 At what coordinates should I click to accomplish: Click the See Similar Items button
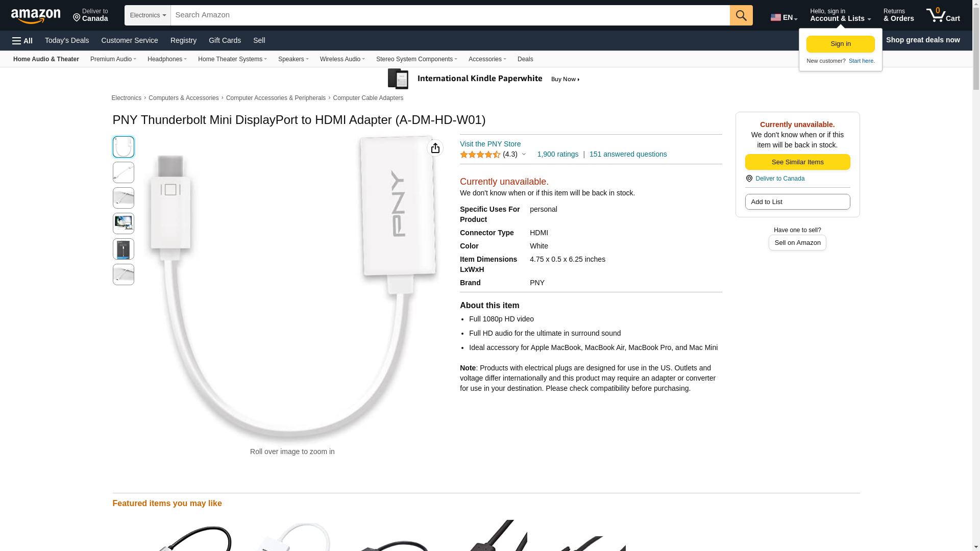pos(797,162)
